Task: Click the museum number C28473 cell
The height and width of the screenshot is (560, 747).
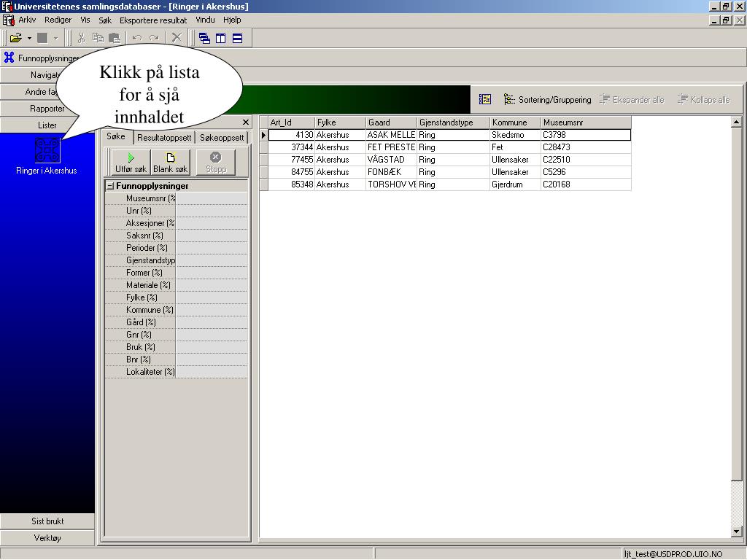Action: tap(586, 147)
